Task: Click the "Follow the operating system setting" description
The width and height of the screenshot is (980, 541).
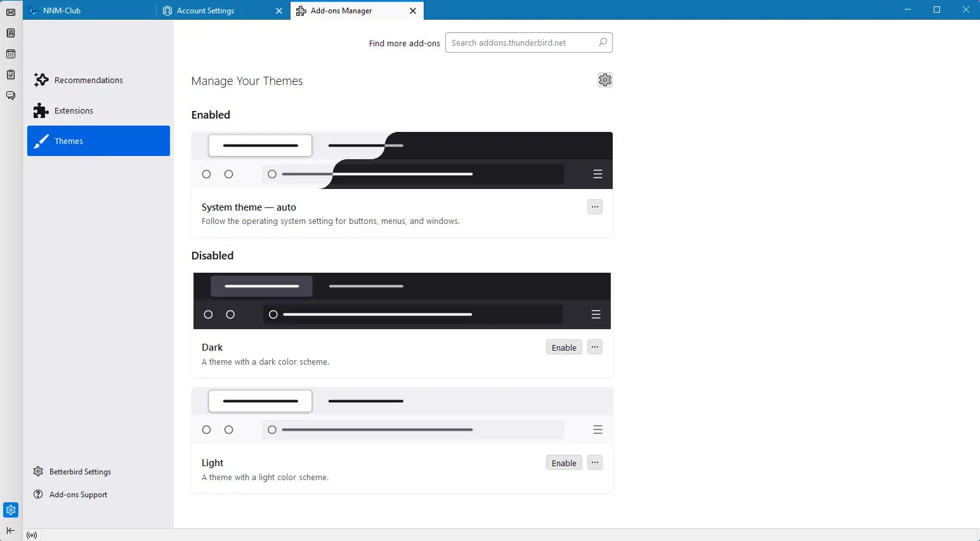Action: pos(330,221)
